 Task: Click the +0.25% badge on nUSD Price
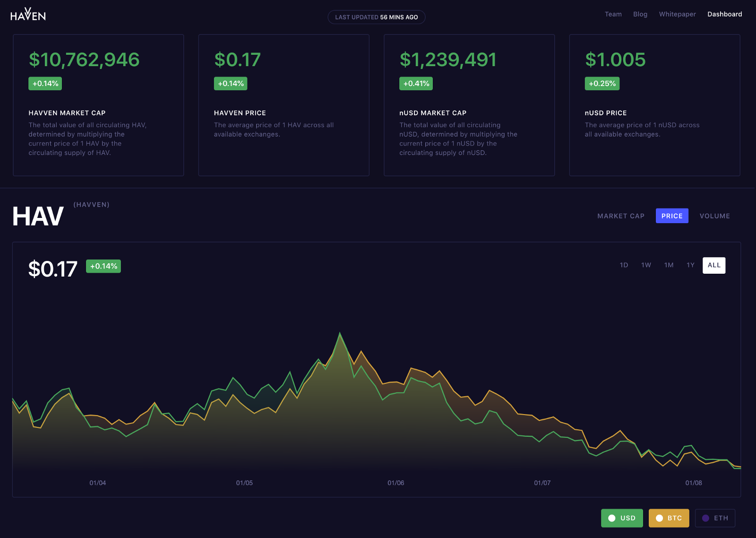click(x=601, y=83)
